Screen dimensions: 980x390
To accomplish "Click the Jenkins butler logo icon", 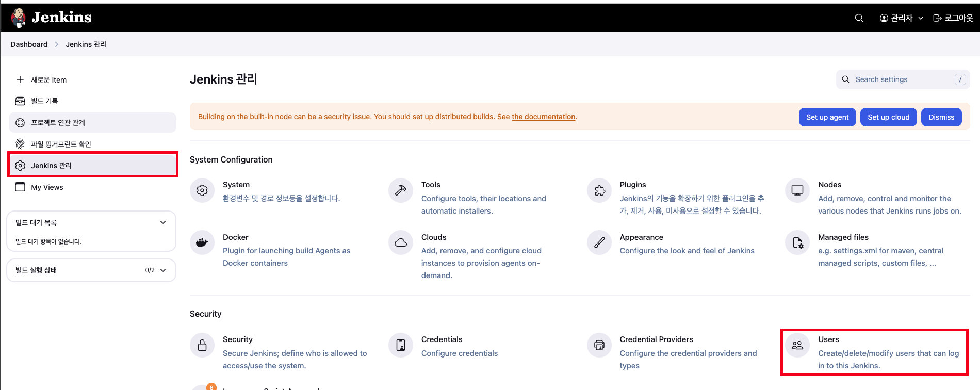I will click(x=19, y=18).
